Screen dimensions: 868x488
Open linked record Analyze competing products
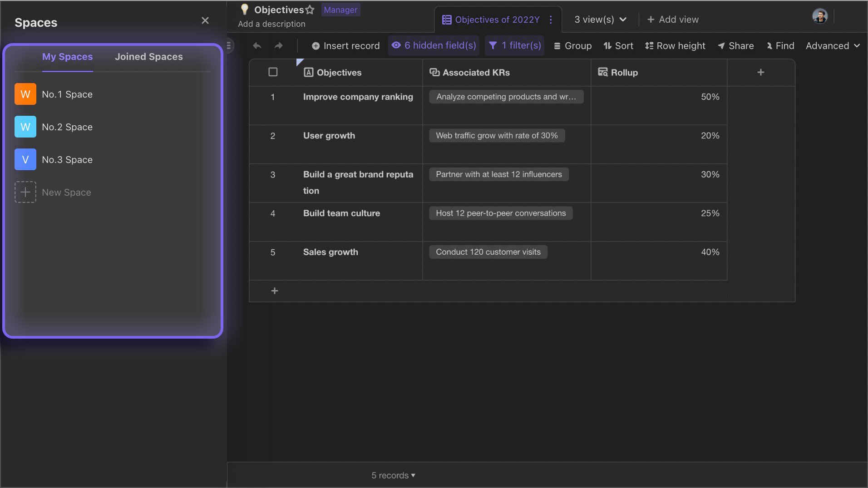[506, 97]
